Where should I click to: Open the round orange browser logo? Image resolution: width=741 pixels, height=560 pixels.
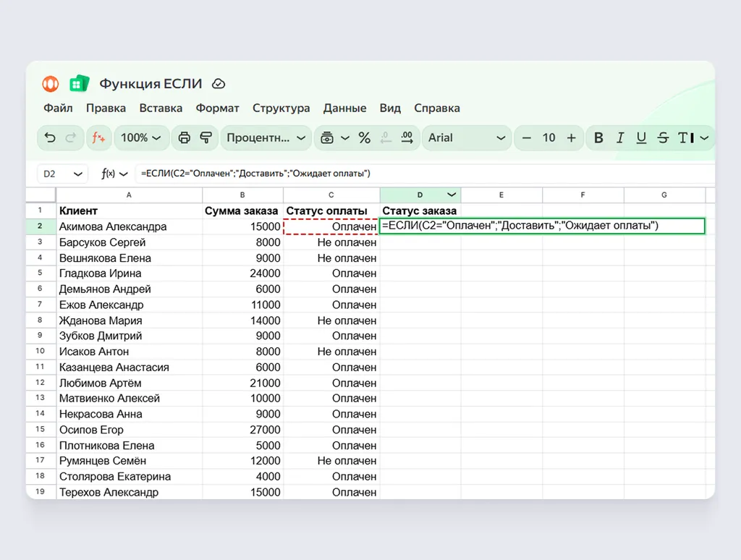click(51, 84)
